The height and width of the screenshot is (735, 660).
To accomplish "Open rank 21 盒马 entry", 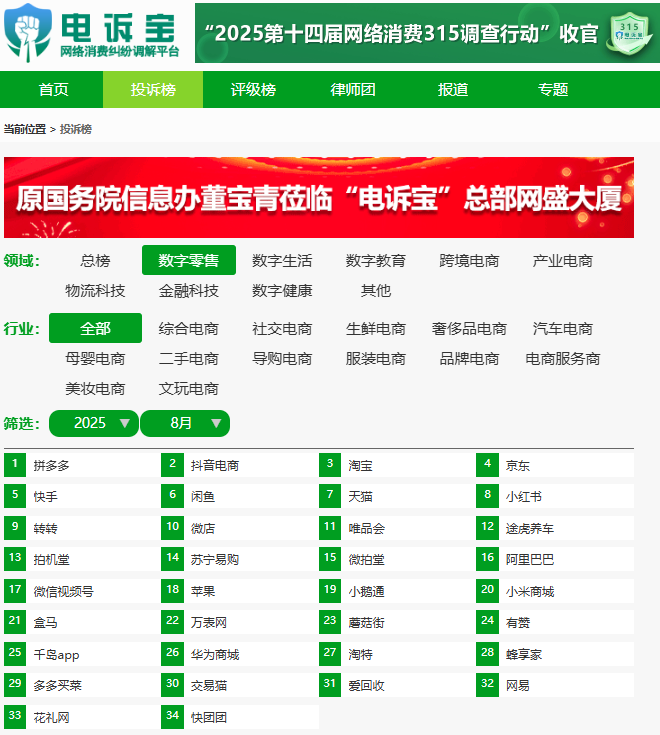I will (x=81, y=622).
